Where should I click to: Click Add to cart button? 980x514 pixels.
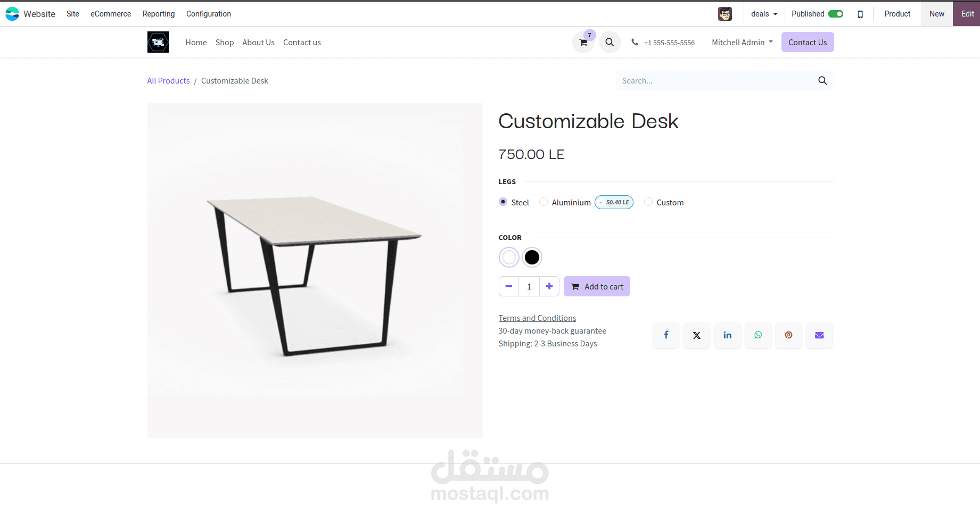click(x=597, y=286)
